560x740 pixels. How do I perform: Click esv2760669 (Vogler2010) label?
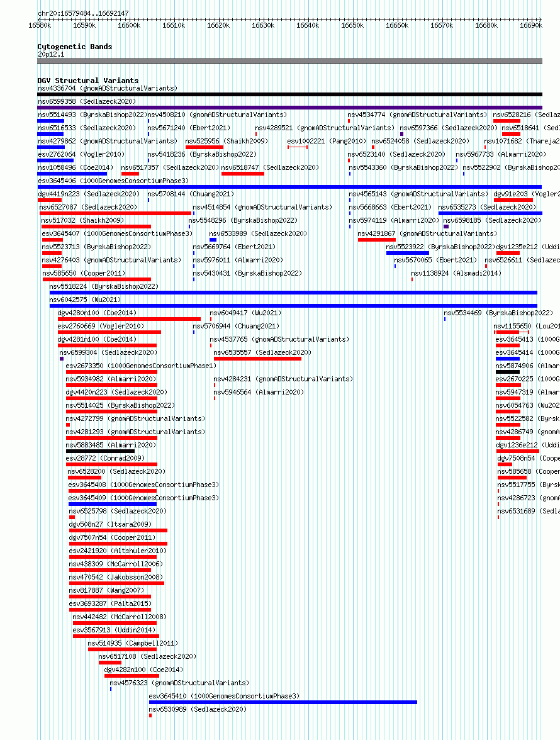coord(101,326)
